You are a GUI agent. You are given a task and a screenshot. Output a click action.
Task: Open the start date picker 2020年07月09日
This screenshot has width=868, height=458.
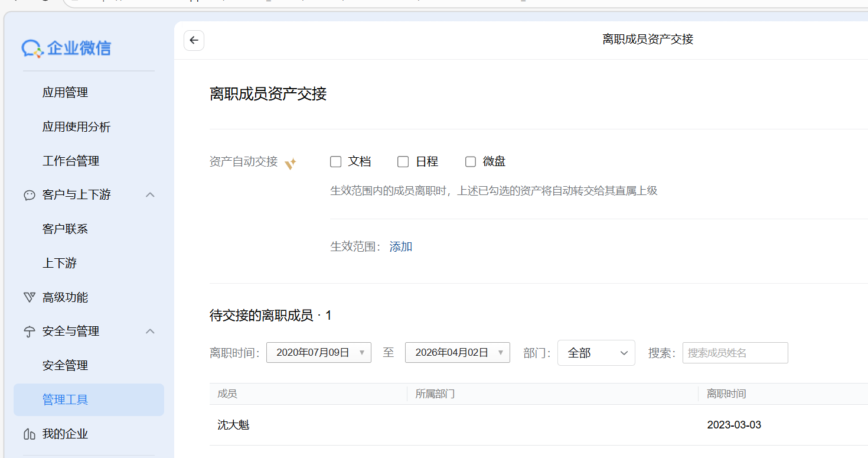click(318, 352)
